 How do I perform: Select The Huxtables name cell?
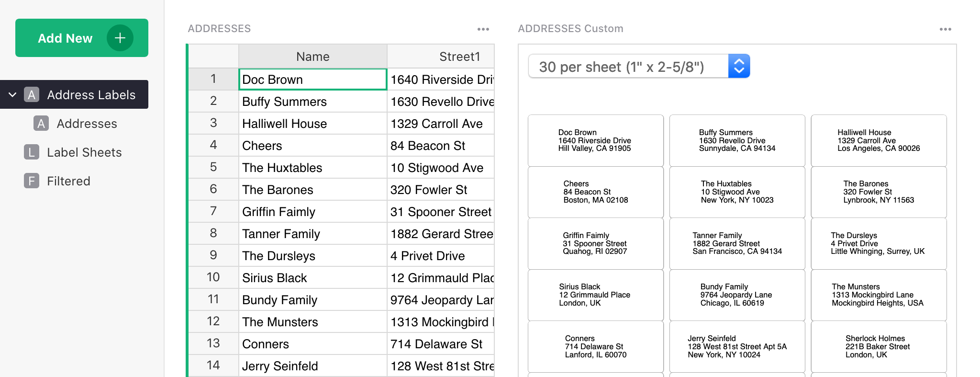pyautogui.click(x=313, y=167)
